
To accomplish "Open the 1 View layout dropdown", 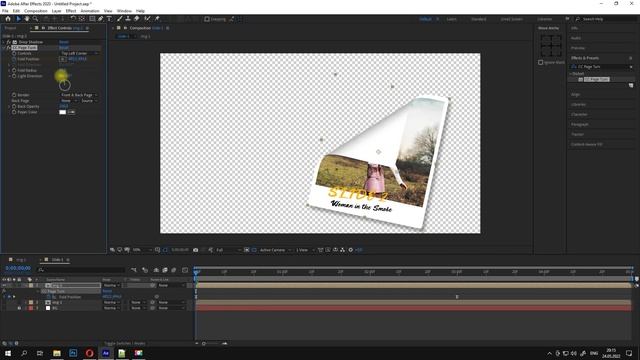I will pos(305,250).
